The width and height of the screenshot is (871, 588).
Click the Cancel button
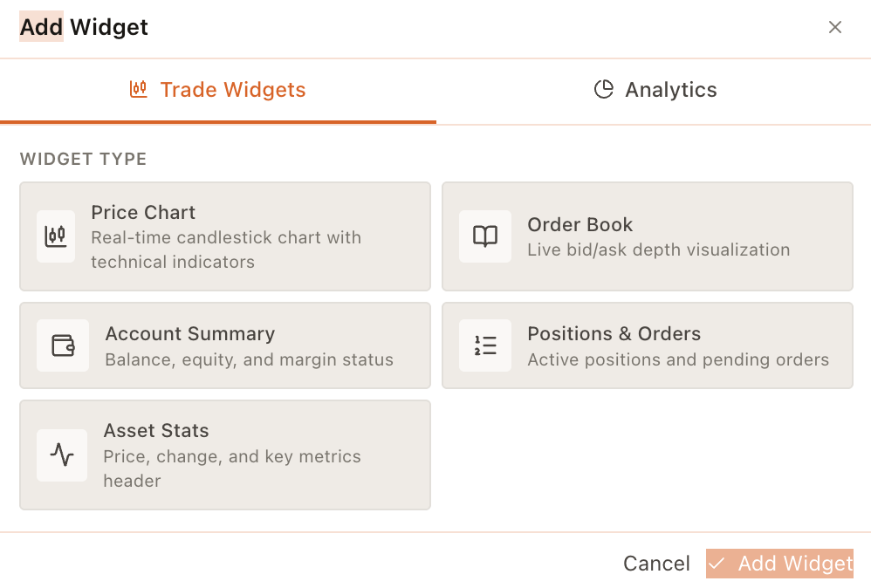(x=656, y=564)
